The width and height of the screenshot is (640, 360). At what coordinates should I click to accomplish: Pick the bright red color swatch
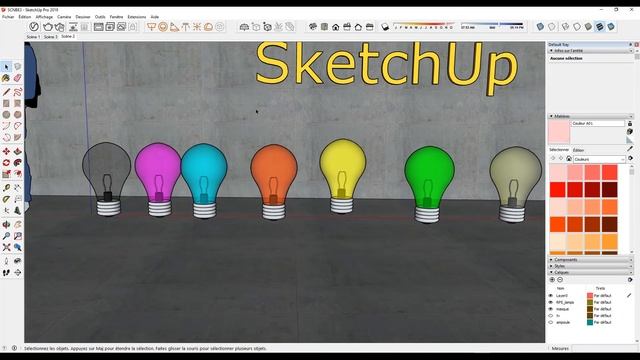pyautogui.click(x=558, y=190)
